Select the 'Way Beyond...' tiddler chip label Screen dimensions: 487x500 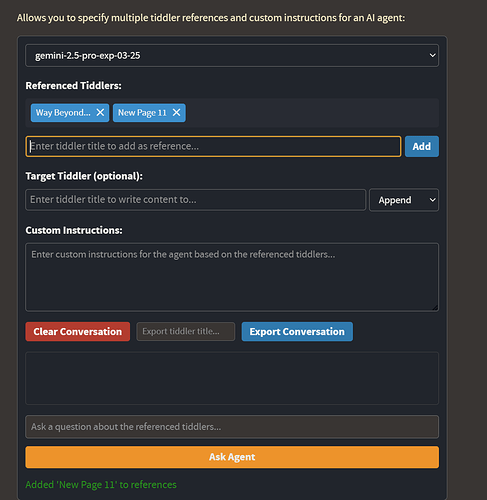[63, 113]
